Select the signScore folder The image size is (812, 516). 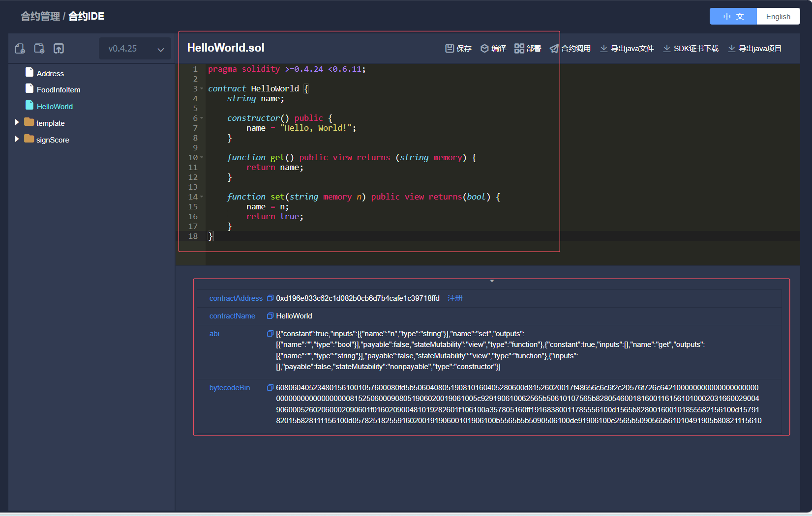pos(53,140)
